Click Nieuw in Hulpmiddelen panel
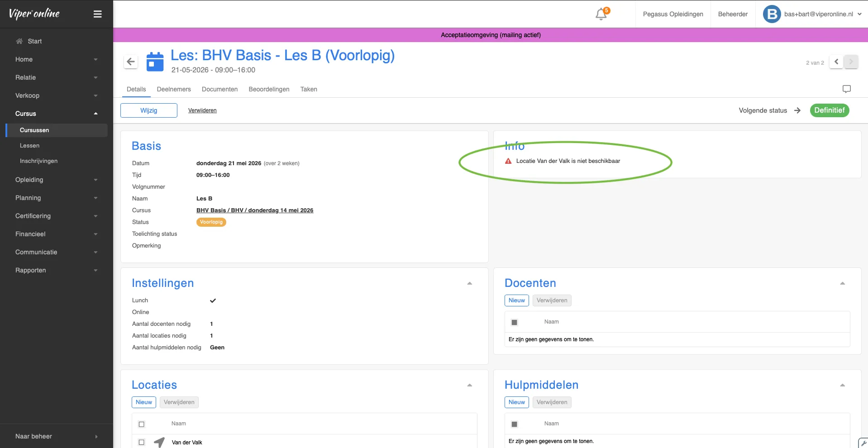The height and width of the screenshot is (448, 868). [517, 402]
